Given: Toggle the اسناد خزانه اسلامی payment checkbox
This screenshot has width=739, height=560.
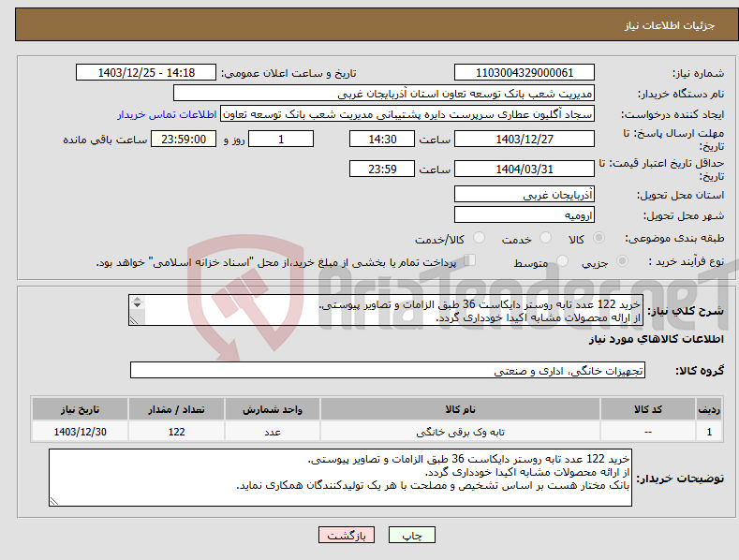Looking at the screenshot, I should point(470,259).
